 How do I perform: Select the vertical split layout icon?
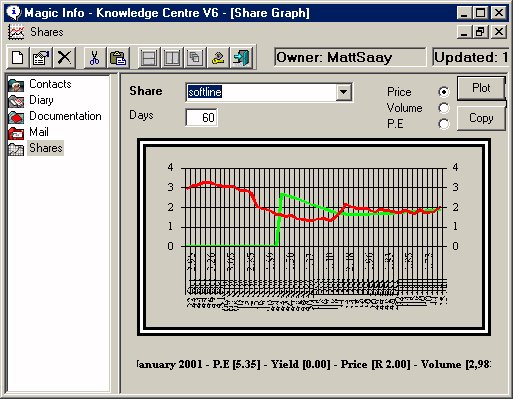click(x=172, y=57)
